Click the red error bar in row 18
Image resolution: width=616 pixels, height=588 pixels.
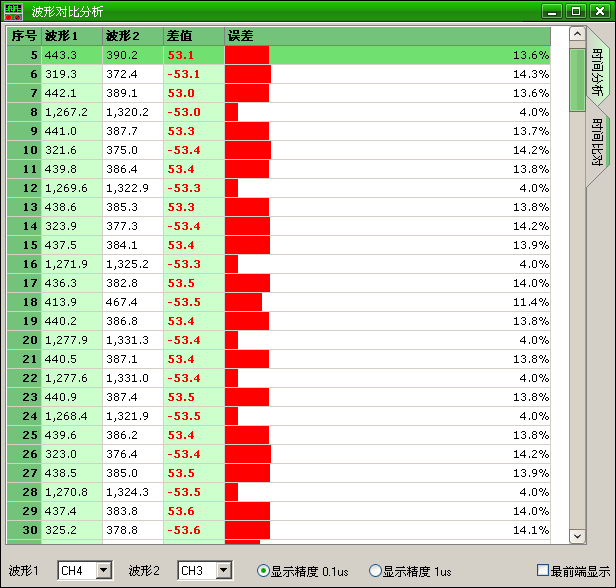click(243, 302)
